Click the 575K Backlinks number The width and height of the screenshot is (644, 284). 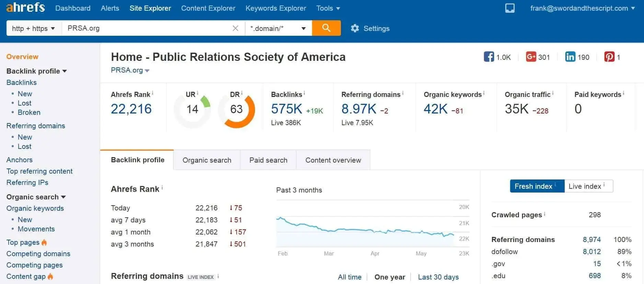[x=286, y=109]
